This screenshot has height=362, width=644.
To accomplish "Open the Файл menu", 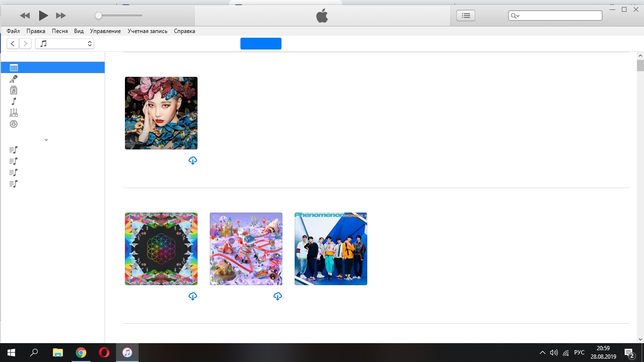I will 13,31.
